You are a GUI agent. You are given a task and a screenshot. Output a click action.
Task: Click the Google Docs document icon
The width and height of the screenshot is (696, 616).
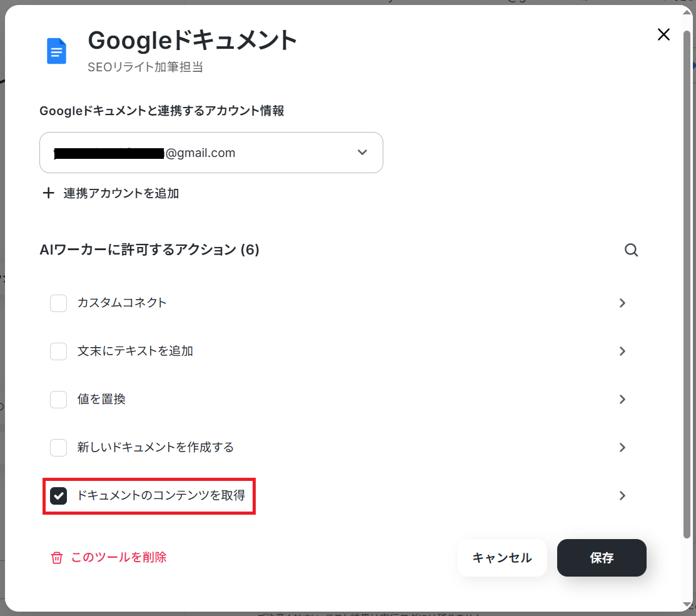[x=56, y=51]
